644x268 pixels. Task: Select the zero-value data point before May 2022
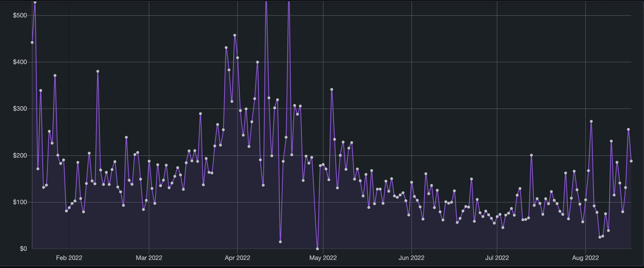[x=317, y=249]
